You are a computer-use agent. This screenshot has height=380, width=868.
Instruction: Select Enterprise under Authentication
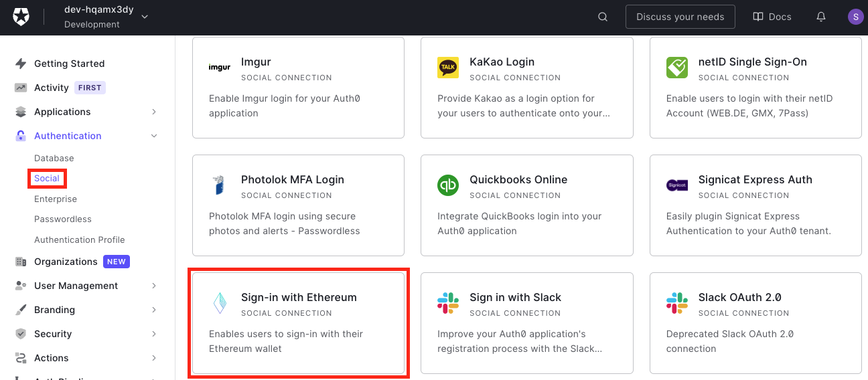tap(56, 199)
